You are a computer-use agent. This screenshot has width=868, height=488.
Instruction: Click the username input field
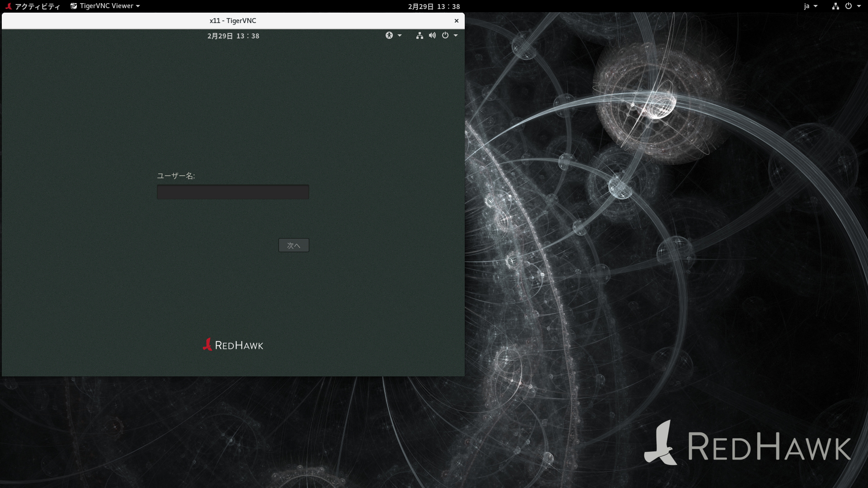233,192
